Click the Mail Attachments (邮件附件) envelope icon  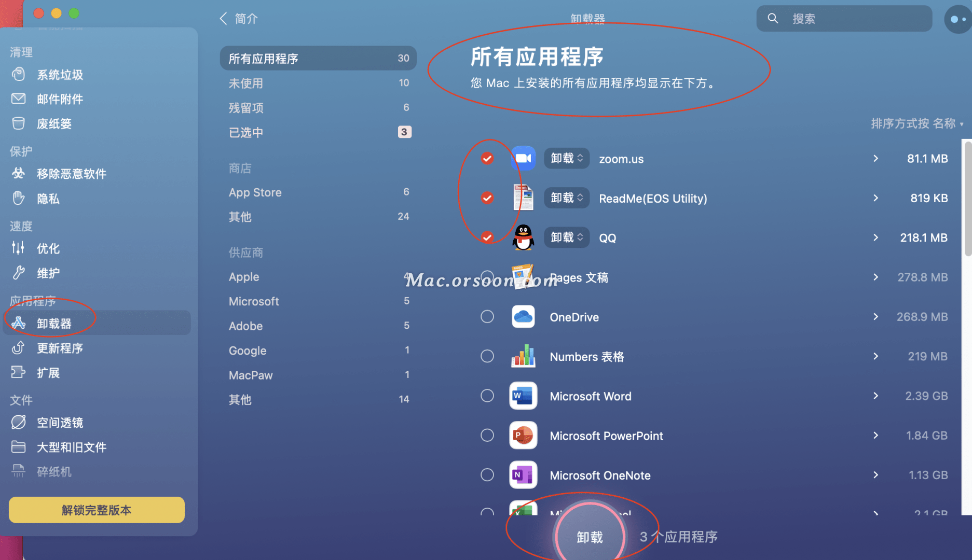point(19,99)
